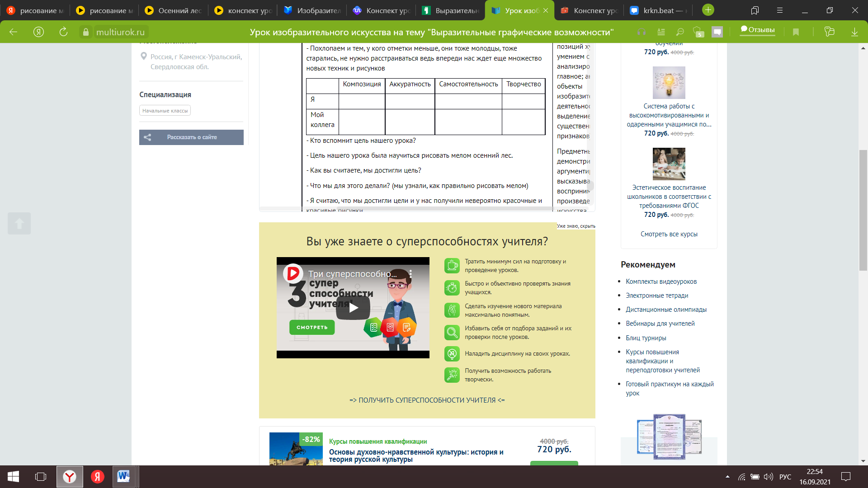Viewport: 868px width, 488px height.
Task: Open Task View on the taskbar
Action: click(x=41, y=477)
